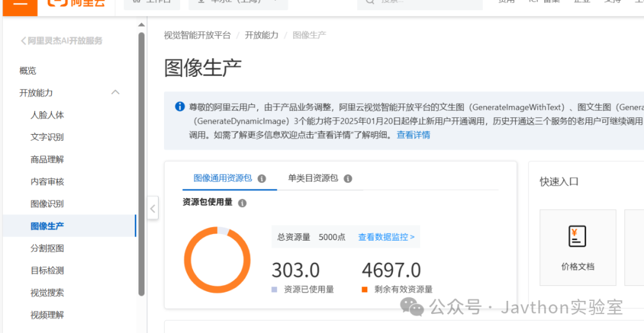Collapse the 开放能力 section chevron
The height and width of the screenshot is (333, 644).
[x=116, y=93]
